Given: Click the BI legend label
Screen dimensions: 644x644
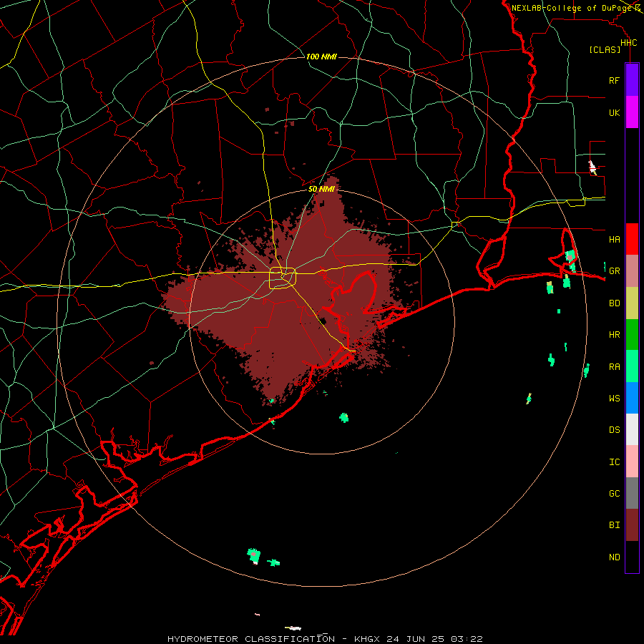Looking at the screenshot, I should pyautogui.click(x=614, y=525).
